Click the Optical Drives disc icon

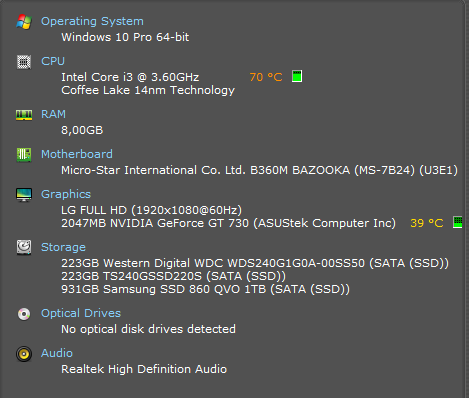(24, 314)
